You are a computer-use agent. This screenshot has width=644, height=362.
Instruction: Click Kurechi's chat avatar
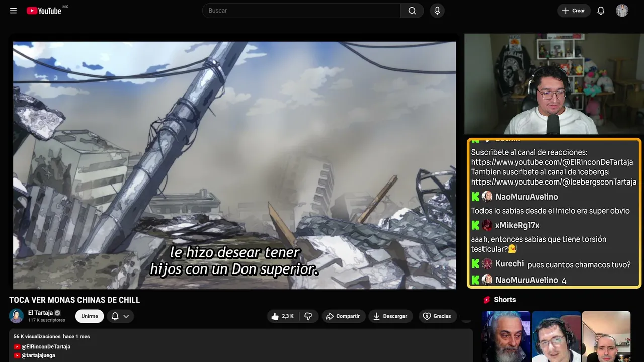pos(487,263)
